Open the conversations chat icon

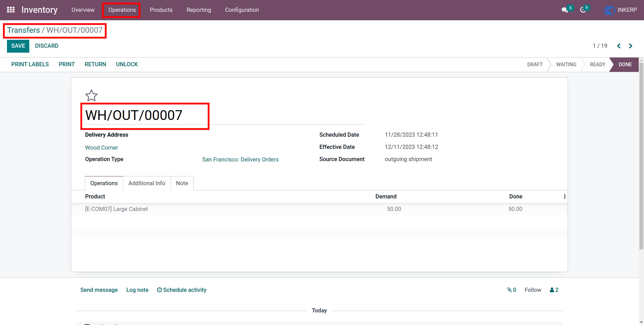coord(565,10)
